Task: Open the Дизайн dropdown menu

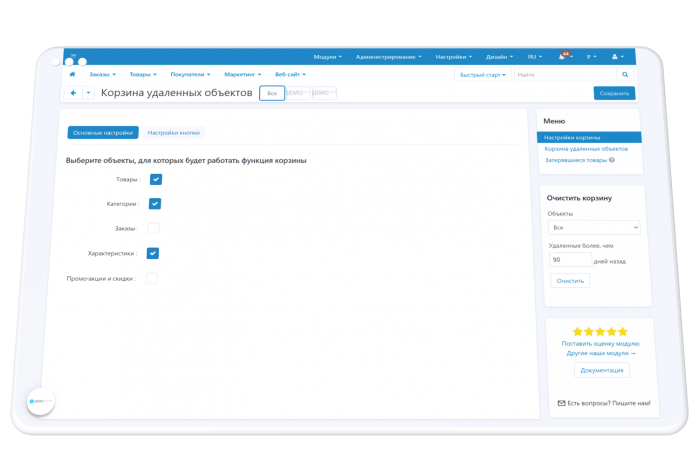Action: [499, 57]
